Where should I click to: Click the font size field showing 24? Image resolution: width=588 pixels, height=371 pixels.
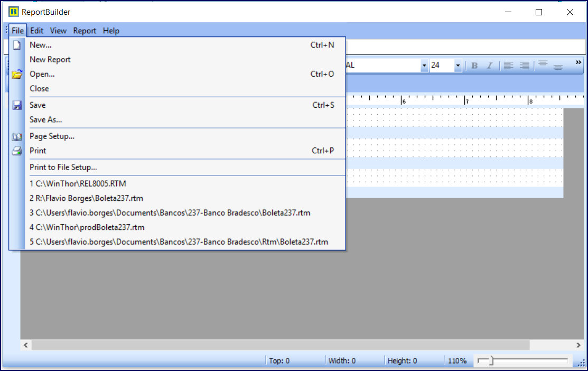(x=442, y=66)
